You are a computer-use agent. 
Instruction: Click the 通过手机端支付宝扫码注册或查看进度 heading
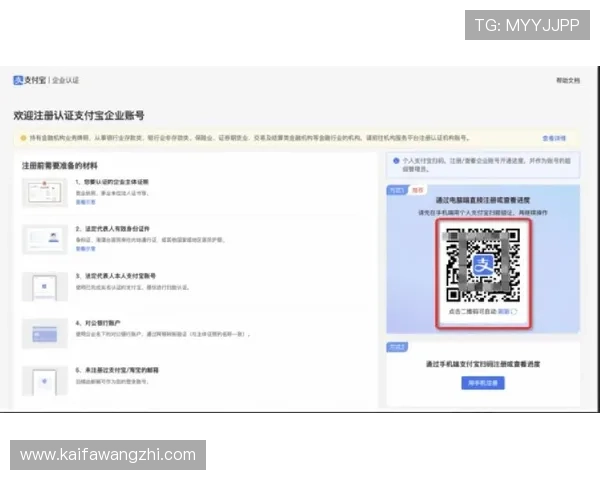pyautogui.click(x=483, y=364)
